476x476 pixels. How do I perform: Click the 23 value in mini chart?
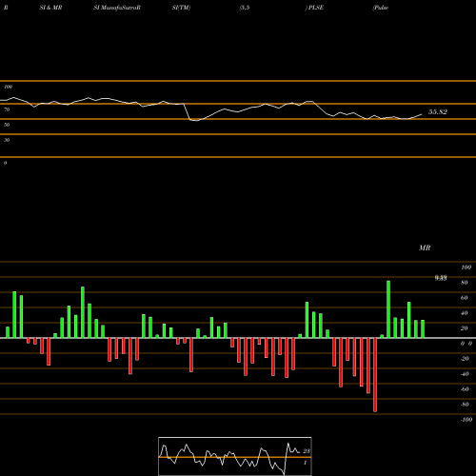pyautogui.click(x=307, y=451)
